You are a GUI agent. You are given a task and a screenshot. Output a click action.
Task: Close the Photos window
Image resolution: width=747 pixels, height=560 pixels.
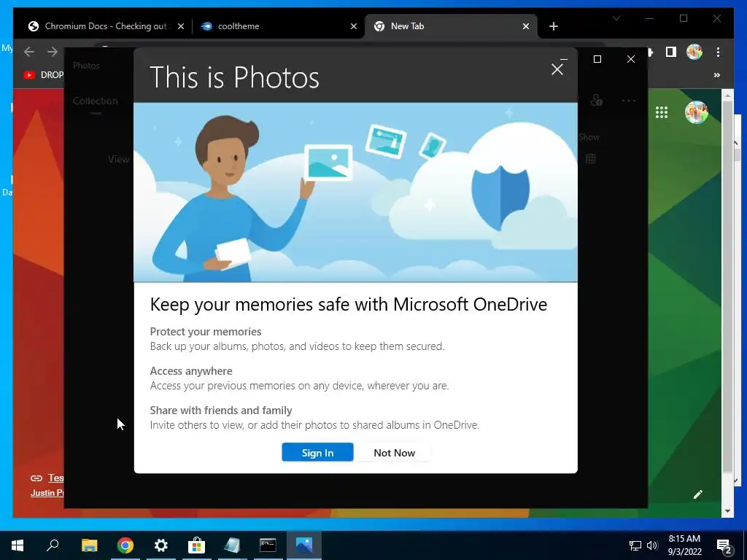(x=631, y=59)
